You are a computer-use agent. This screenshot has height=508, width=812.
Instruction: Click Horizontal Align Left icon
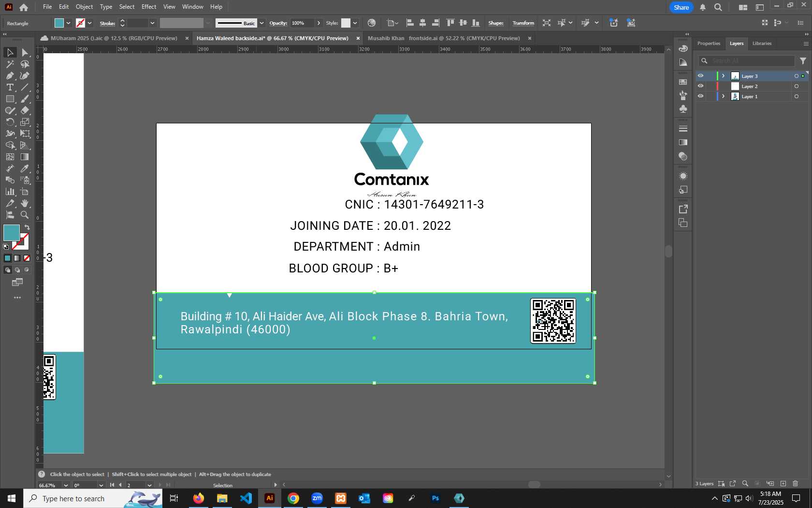click(x=410, y=23)
